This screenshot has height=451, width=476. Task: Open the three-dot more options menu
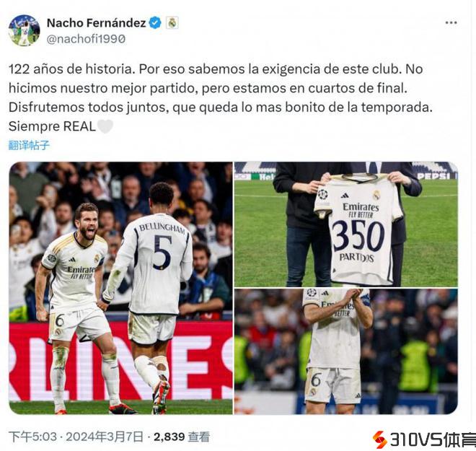coord(451,23)
